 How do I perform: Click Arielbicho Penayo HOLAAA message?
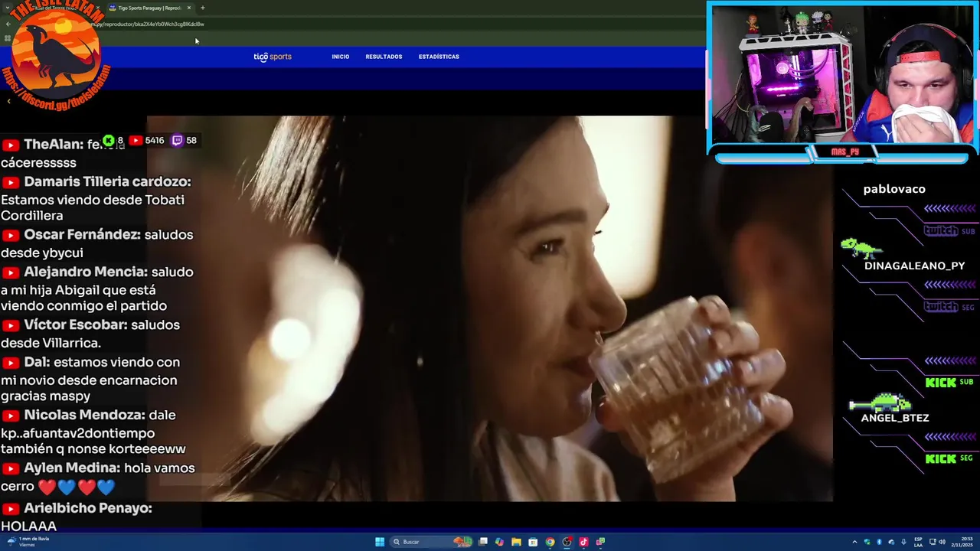(x=77, y=517)
